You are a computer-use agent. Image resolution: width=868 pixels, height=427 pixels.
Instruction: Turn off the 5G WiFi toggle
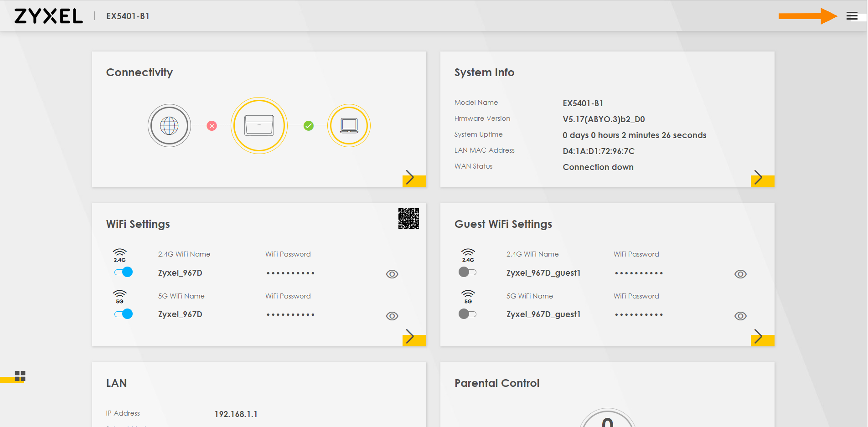point(123,314)
